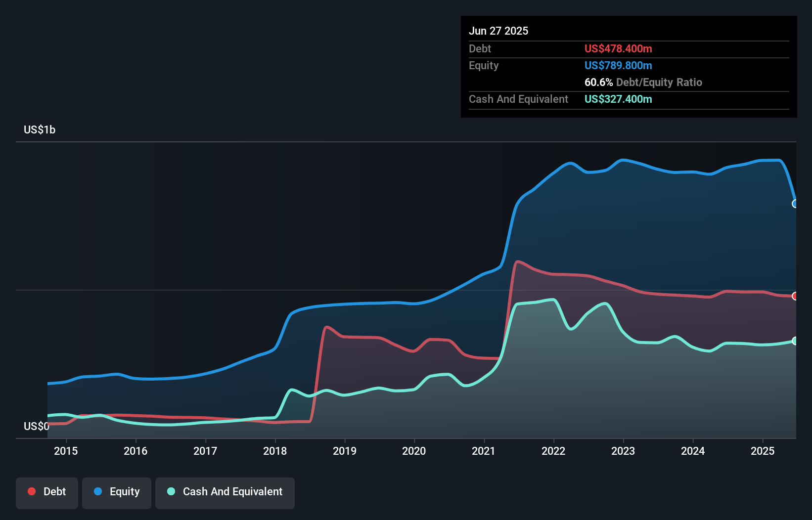The width and height of the screenshot is (812, 520).
Task: Click the US$789.800m equity value
Action: (618, 65)
